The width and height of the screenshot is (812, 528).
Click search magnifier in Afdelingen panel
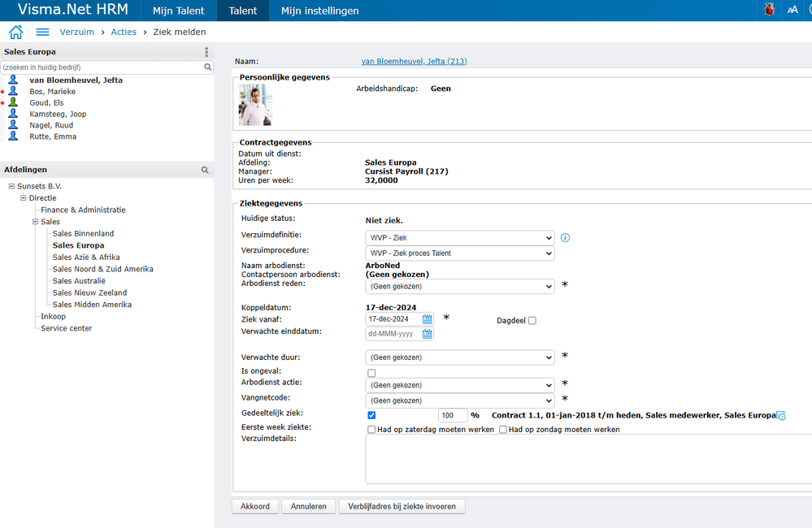coord(205,170)
